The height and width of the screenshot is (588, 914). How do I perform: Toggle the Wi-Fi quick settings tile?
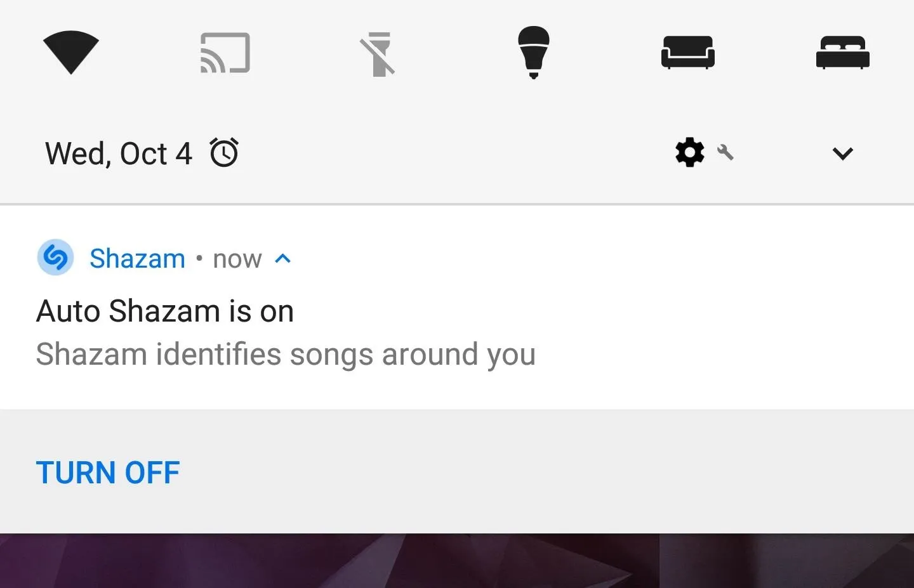tap(71, 53)
